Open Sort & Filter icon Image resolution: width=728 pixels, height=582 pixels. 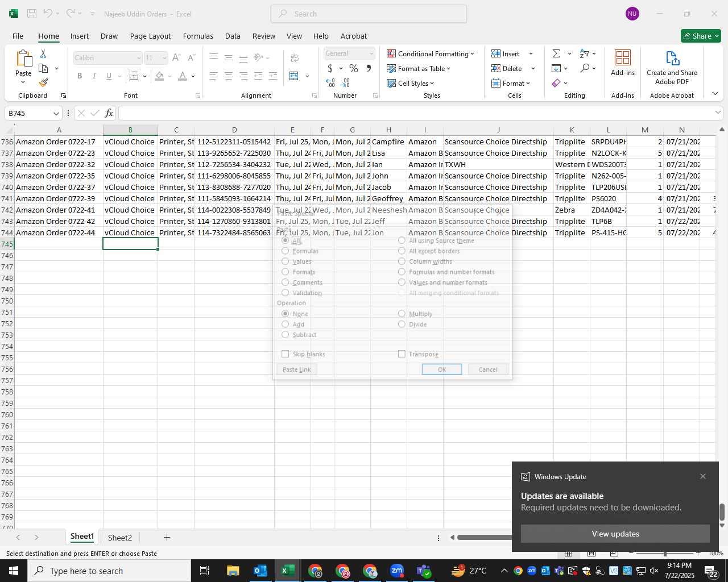coord(585,53)
